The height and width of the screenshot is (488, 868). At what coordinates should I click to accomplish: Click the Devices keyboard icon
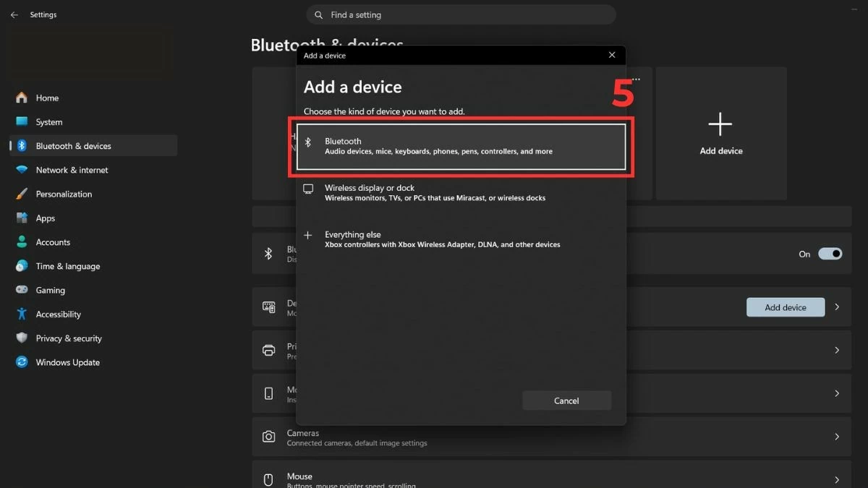268,307
